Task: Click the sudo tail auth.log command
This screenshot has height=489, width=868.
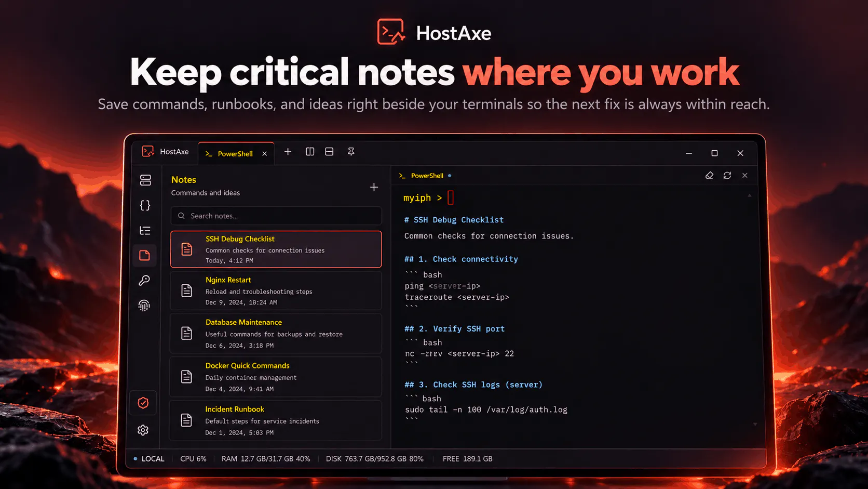Action: click(x=486, y=409)
